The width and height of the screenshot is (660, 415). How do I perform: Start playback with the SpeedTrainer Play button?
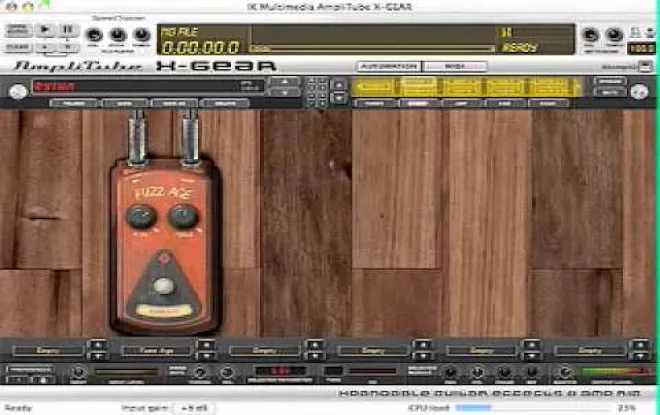[x=45, y=30]
